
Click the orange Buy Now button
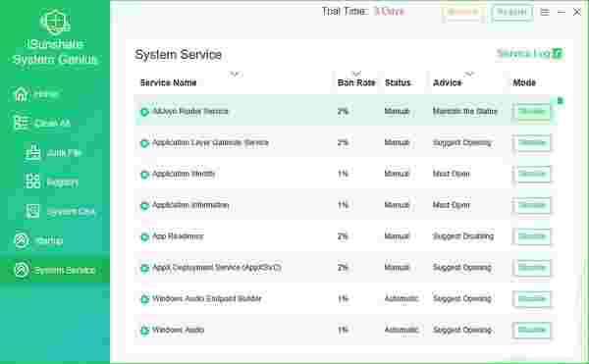462,12
